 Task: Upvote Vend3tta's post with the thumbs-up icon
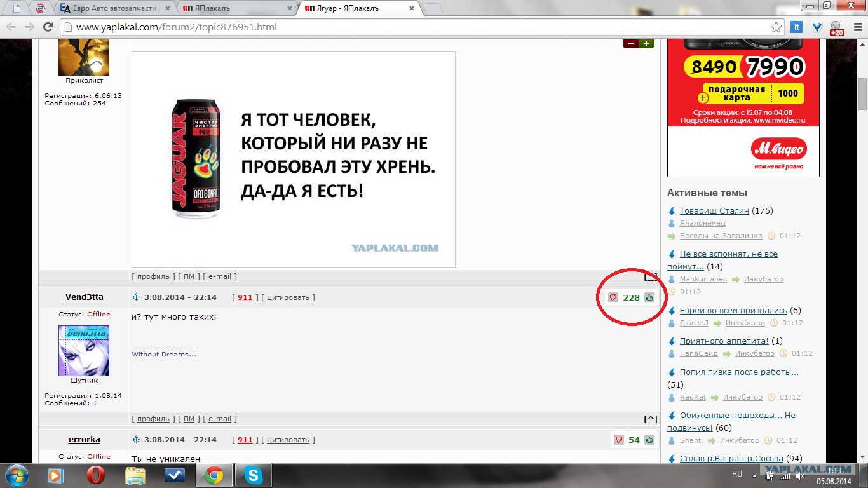pos(649,297)
